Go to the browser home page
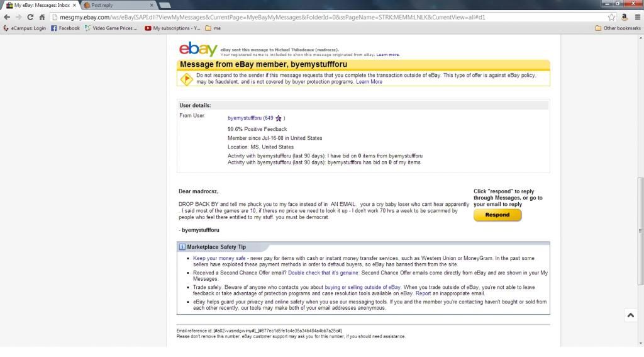 coord(42,17)
